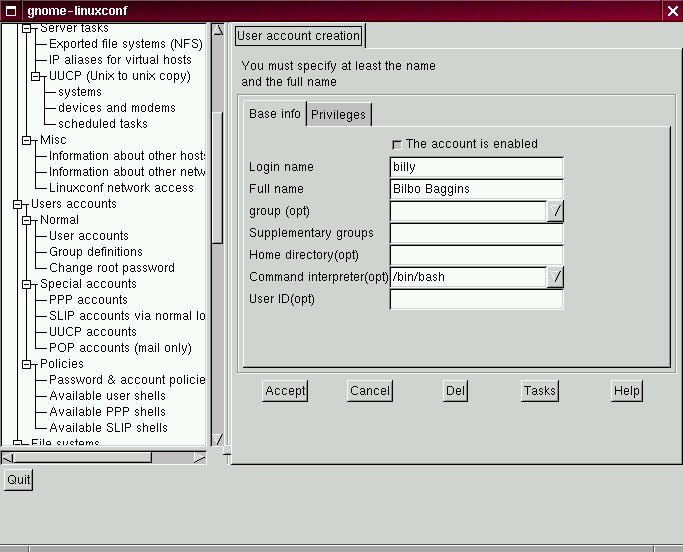Select 'PPP accounts' in the tree
683x552 pixels.
(88, 300)
